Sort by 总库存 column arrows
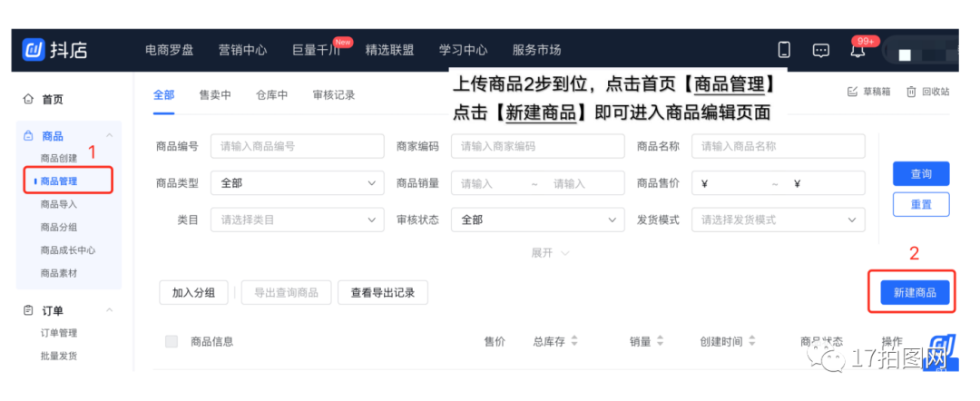The height and width of the screenshot is (401, 980). coord(574,342)
